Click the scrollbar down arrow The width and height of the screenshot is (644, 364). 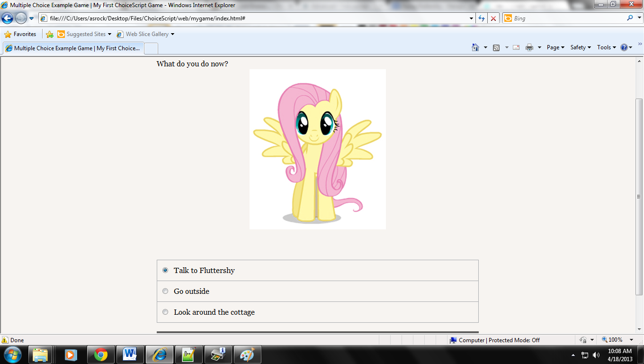pos(639,329)
